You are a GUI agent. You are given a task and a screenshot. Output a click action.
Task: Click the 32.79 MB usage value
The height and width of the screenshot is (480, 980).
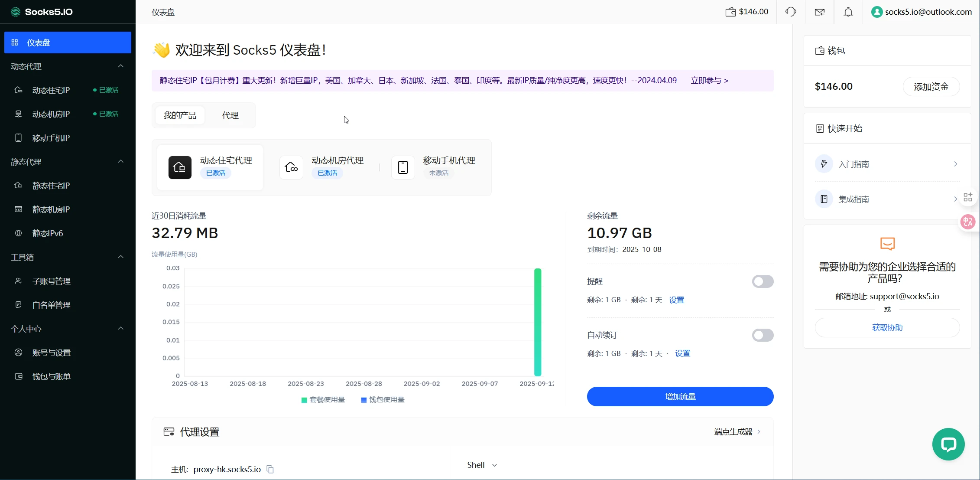tap(185, 233)
